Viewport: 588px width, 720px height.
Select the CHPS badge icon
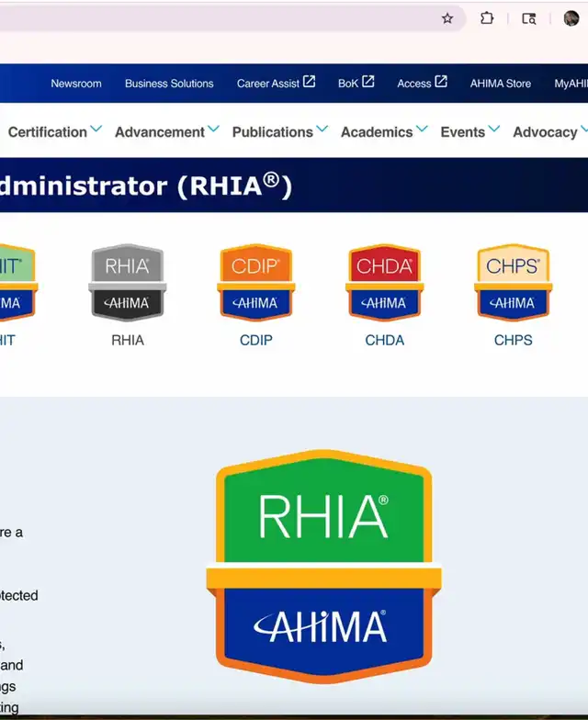pyautogui.click(x=513, y=282)
